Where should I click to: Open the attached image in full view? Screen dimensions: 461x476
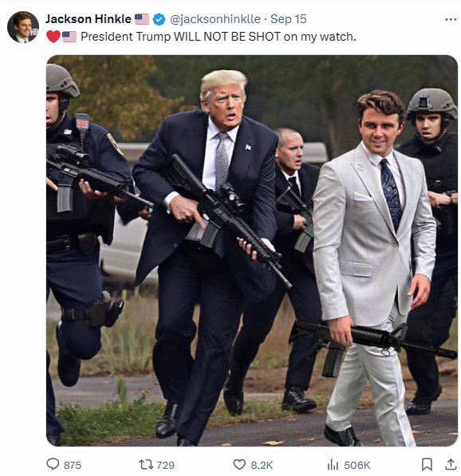coord(252,250)
